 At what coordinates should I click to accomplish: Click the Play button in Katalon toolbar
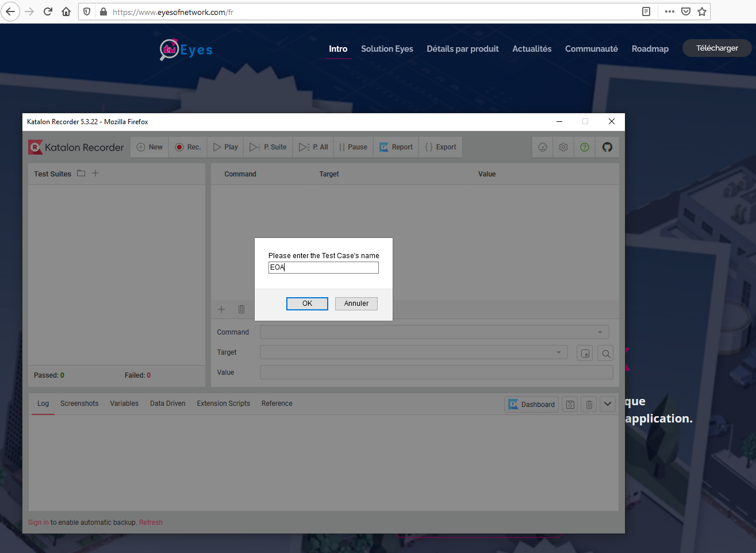(x=225, y=147)
